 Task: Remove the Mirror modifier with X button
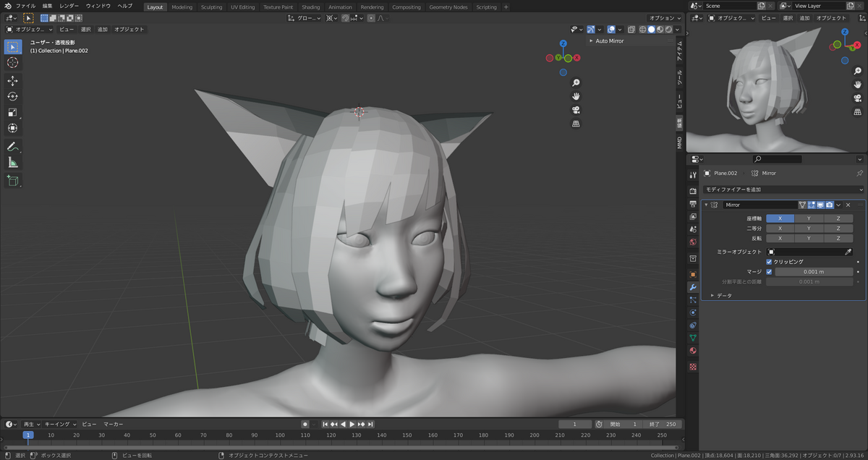pos(848,205)
